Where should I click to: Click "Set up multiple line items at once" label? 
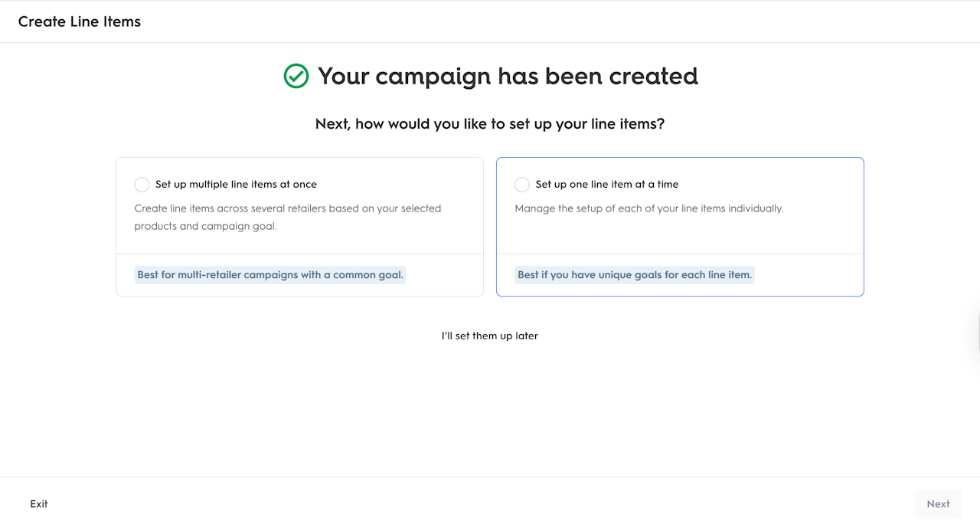tap(236, 185)
